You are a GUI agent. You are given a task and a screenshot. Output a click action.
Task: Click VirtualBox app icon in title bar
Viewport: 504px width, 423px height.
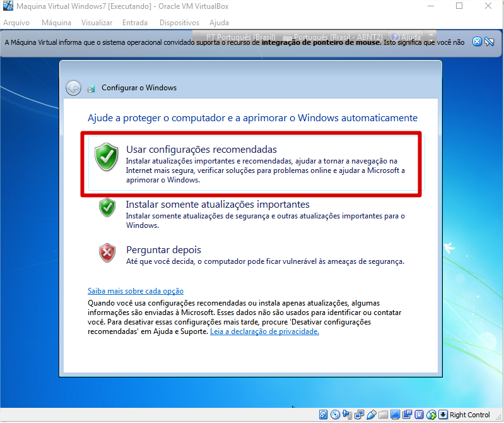point(8,6)
